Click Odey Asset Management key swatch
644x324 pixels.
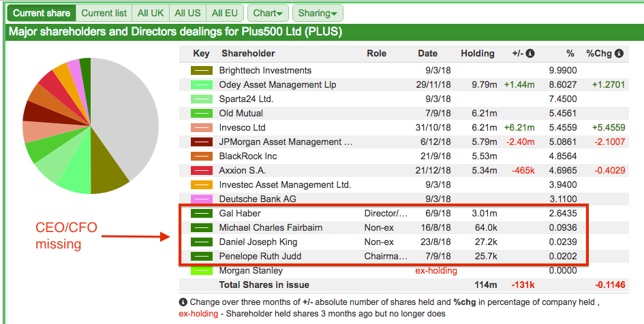(x=201, y=85)
